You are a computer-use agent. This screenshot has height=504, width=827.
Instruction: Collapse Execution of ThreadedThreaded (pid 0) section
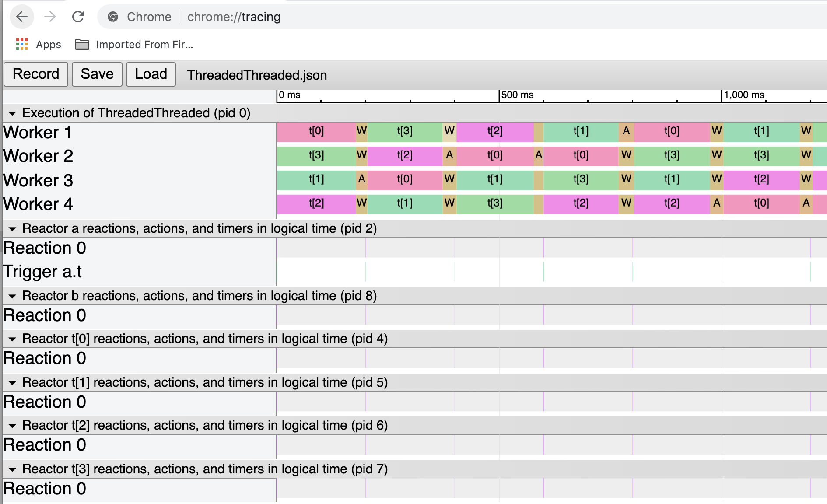tap(12, 113)
